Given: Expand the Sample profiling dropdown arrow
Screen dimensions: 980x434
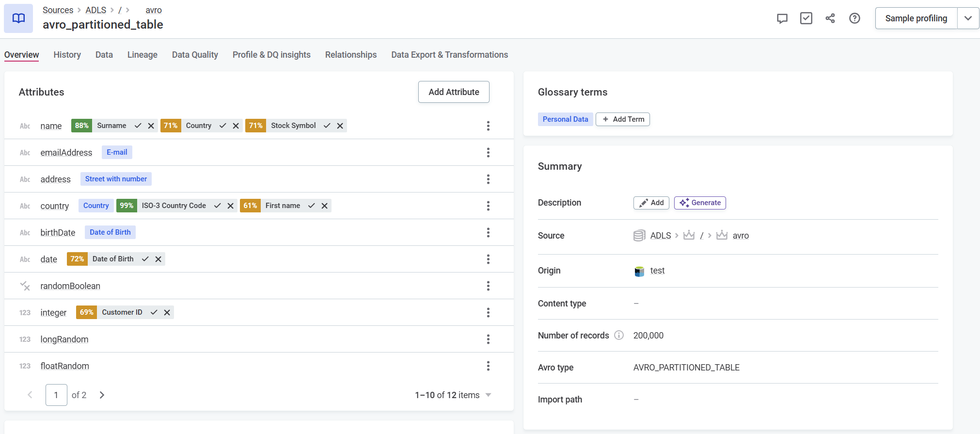Looking at the screenshot, I should tap(968, 18).
